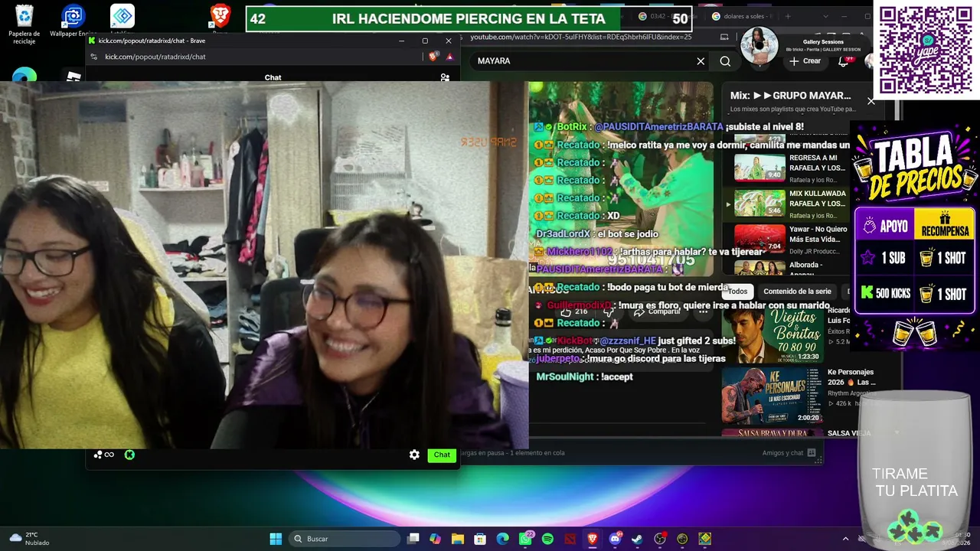Image resolution: width=980 pixels, height=551 pixels.
Task: Open the chat user list icon beside Chat header
Action: (445, 77)
